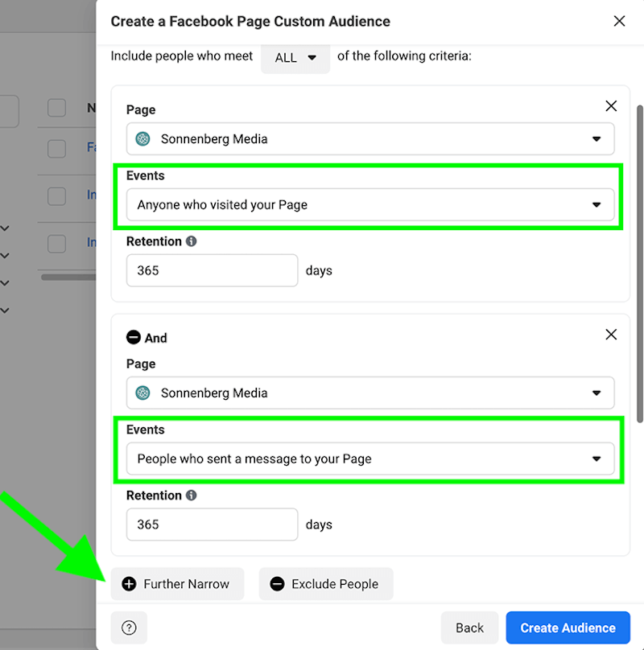Click the 'of the following criteria:' text
Screen dimensions: 644x650
pyautogui.click(x=404, y=56)
